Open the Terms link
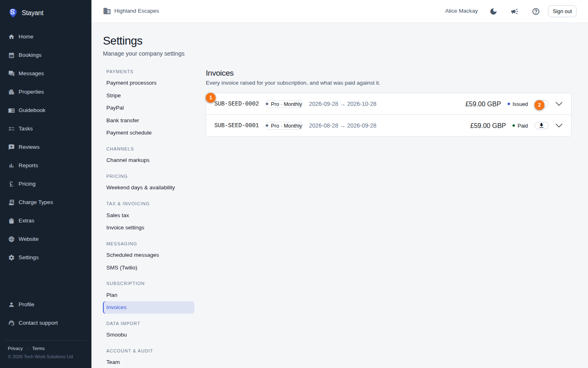 click(38, 348)
